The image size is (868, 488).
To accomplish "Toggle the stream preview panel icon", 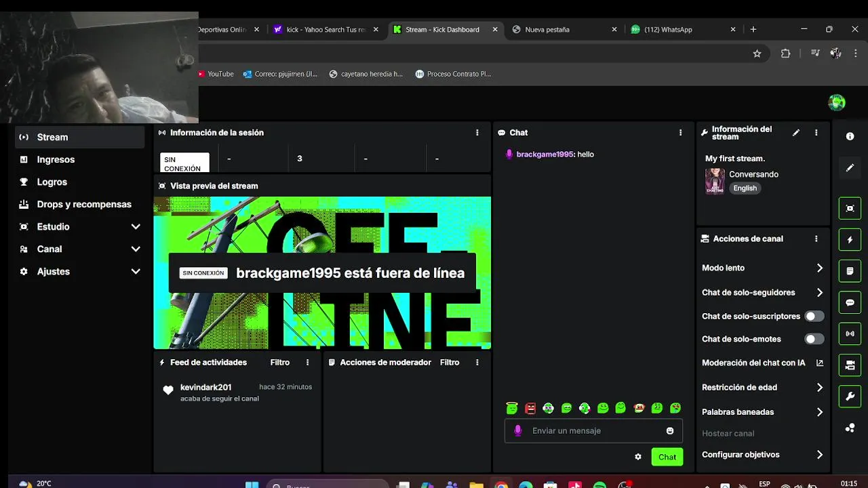I will [x=850, y=209].
